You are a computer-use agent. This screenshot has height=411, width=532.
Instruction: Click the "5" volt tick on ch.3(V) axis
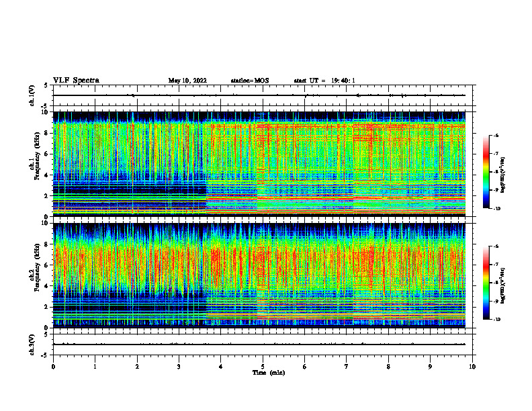pyautogui.click(x=46, y=334)
